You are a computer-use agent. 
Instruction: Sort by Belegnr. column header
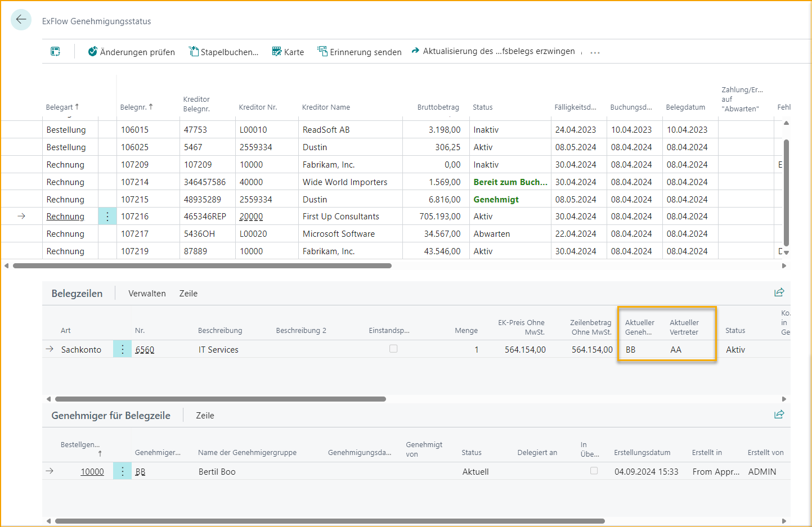pos(136,107)
